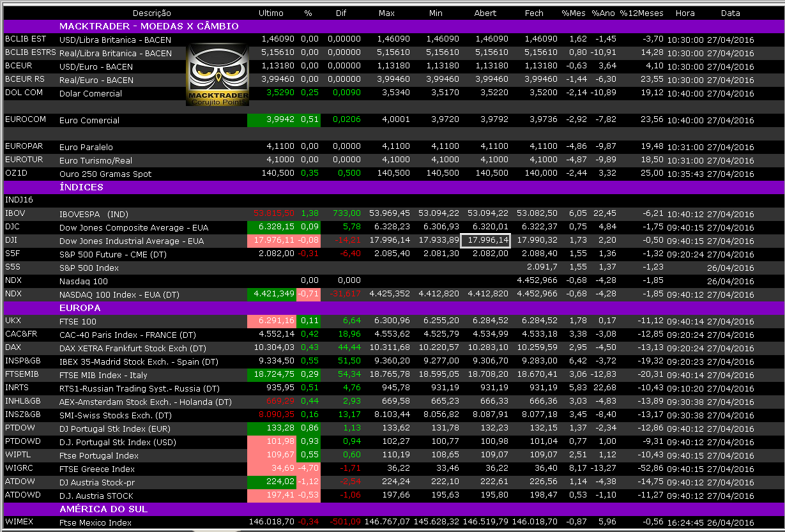Click the WIPTL ticker cell

[17, 455]
